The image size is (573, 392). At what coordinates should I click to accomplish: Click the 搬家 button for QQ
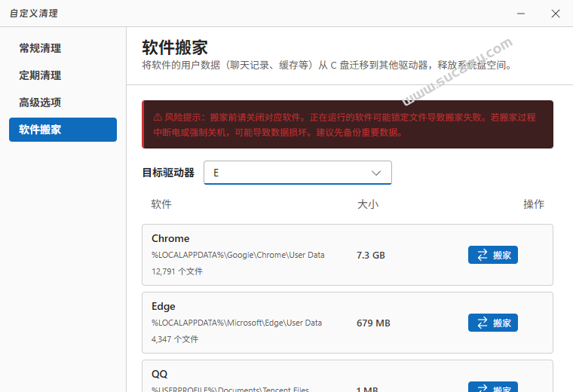(492, 387)
